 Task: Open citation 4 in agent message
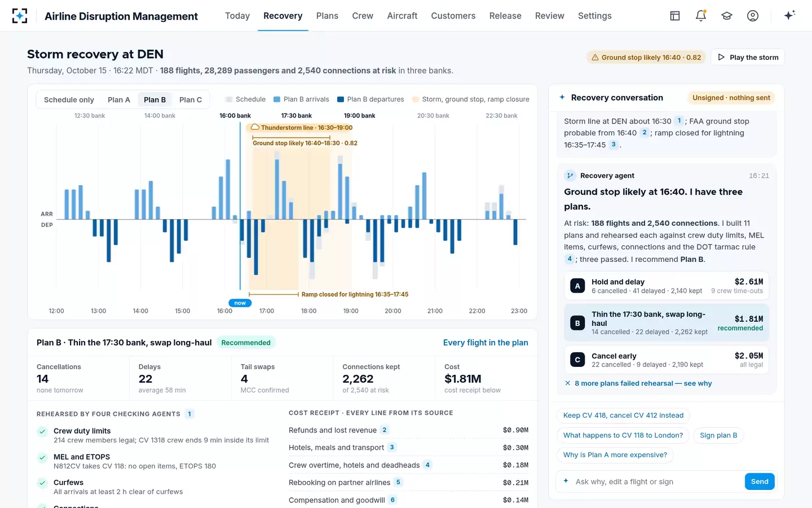pyautogui.click(x=570, y=259)
